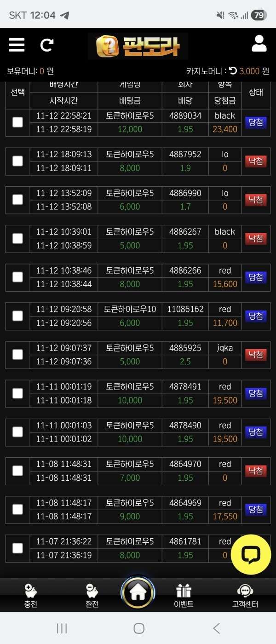Open 충전 deposit tab
The image size is (276, 644).
click(30, 596)
